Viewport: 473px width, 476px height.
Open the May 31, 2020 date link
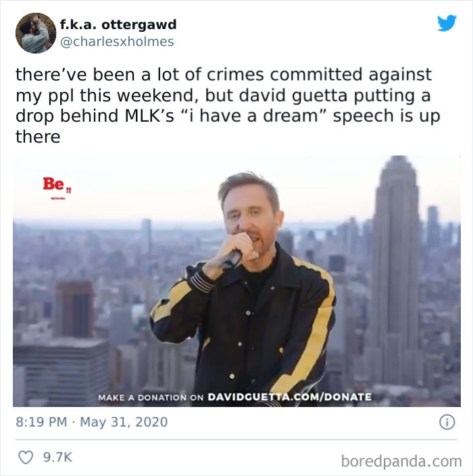(124, 422)
